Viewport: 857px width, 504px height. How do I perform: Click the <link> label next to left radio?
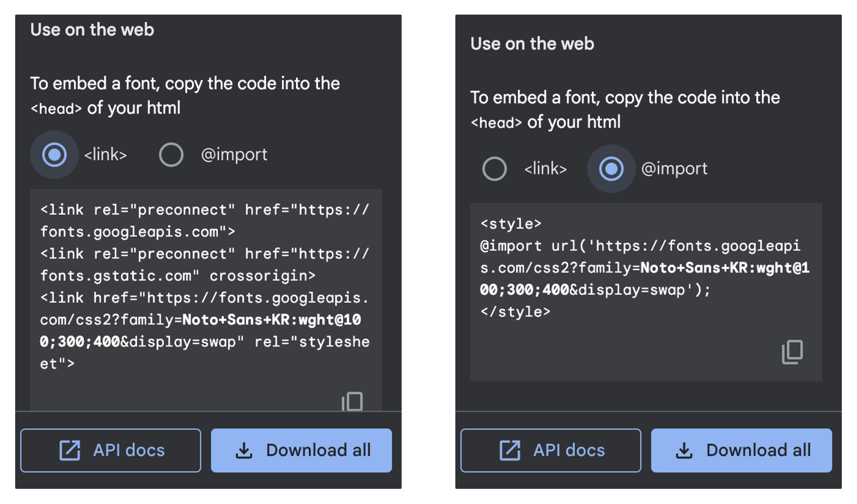coord(106,155)
